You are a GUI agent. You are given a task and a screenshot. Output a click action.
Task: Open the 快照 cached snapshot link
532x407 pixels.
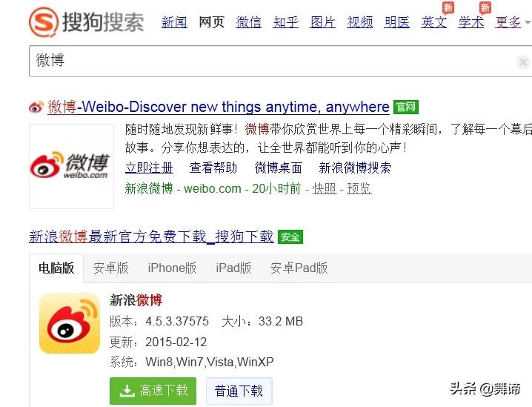325,188
